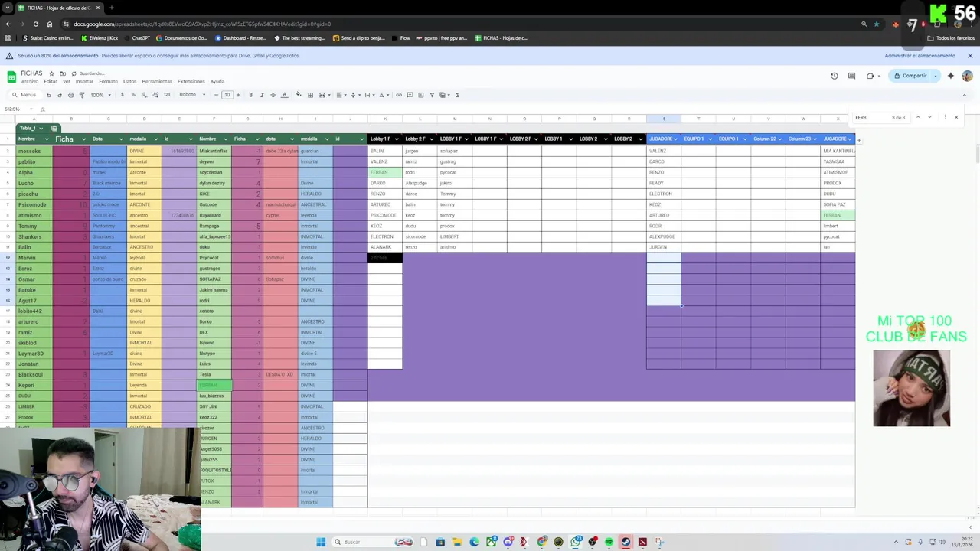This screenshot has height=551, width=980.
Task: Open find box more options
Action: tap(946, 117)
